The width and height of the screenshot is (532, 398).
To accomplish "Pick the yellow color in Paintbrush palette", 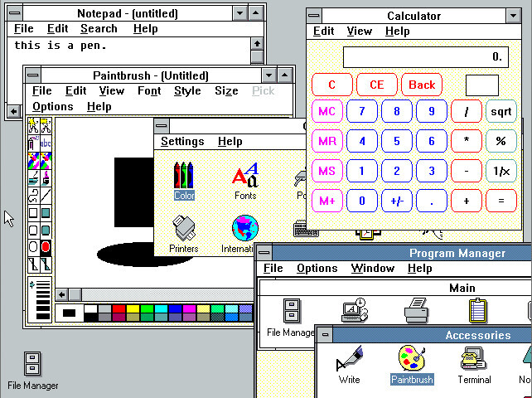I will pos(133,308).
